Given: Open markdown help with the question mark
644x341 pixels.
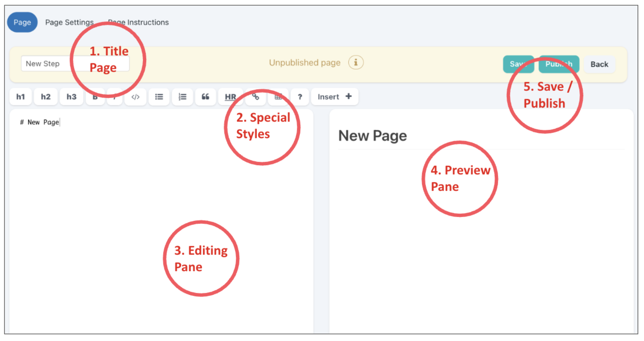Looking at the screenshot, I should [x=300, y=97].
